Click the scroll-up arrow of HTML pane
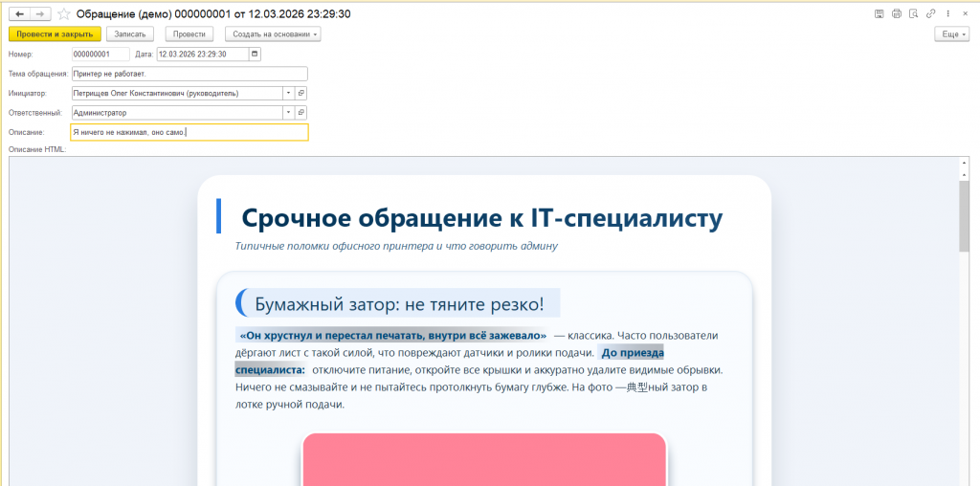Viewport: 980px width, 486px height. click(x=965, y=165)
